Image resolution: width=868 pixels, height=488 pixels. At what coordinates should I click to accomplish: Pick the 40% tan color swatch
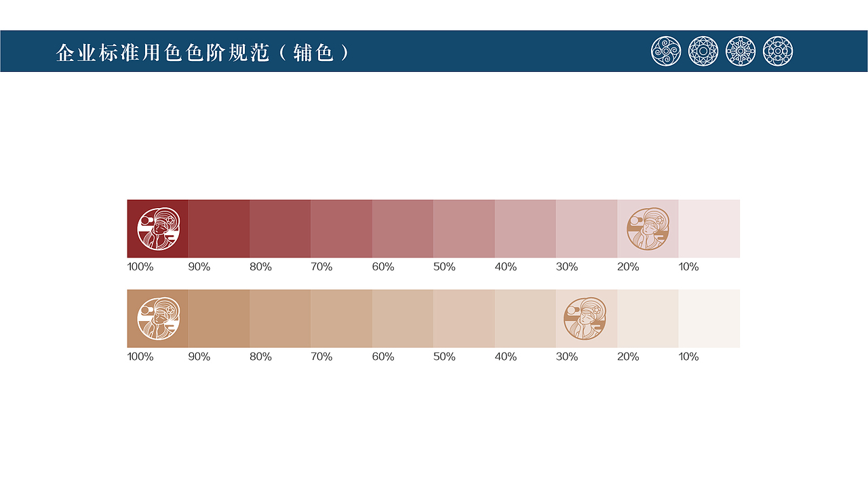click(x=525, y=319)
